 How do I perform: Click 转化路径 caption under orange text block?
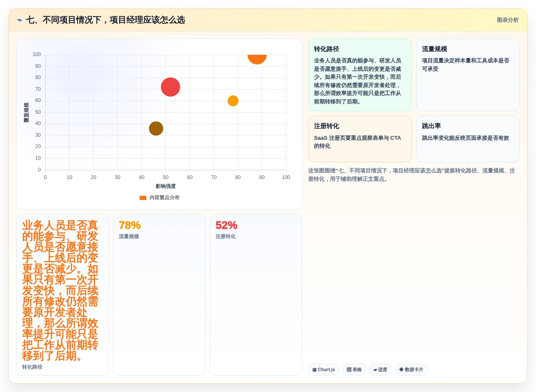(x=32, y=367)
